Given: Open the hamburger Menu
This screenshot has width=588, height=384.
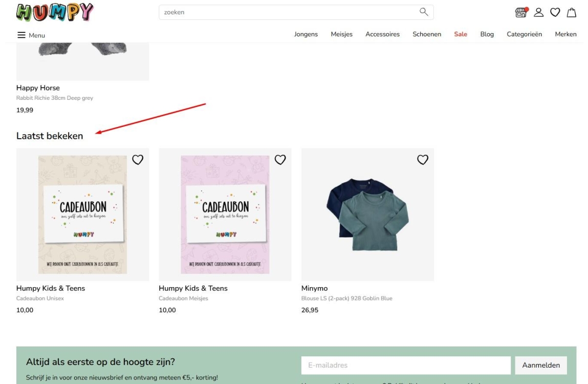Looking at the screenshot, I should (x=31, y=35).
